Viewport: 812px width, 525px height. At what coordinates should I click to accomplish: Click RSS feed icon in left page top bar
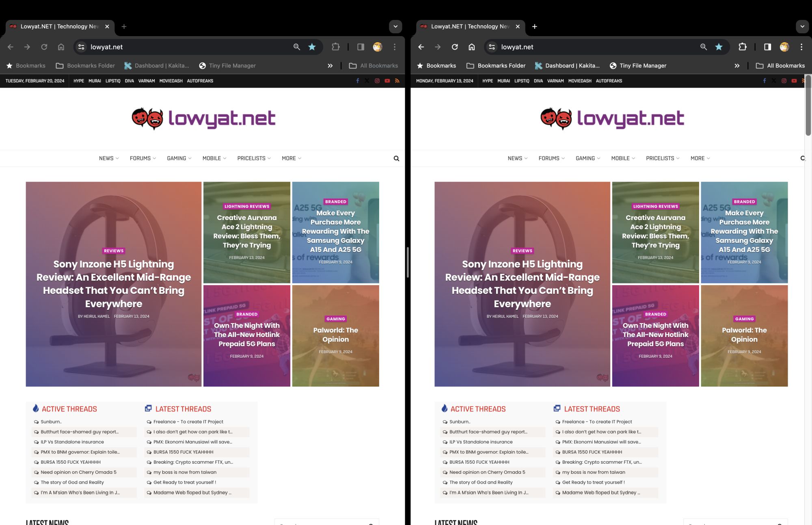pos(397,81)
